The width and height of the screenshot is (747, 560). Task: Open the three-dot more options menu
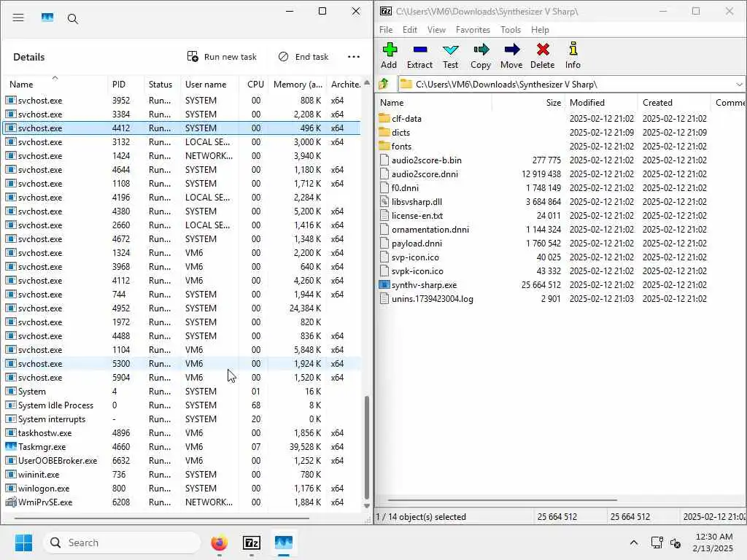[354, 57]
